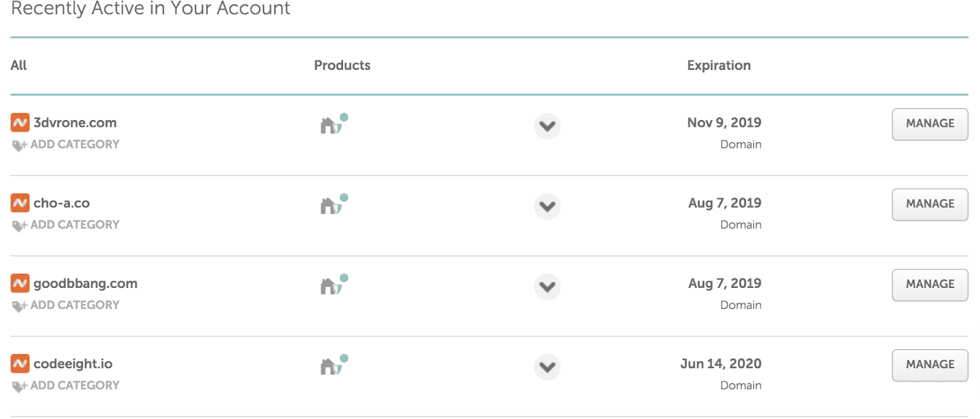Click the Namecheap logo beside codeeight.io
This screenshot has height=419, width=980.
[20, 363]
